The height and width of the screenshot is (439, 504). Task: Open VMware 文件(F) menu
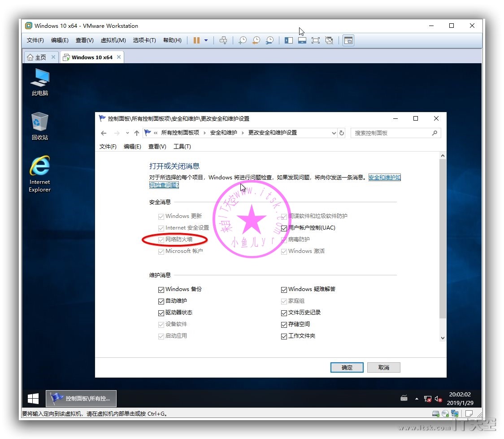pos(35,40)
